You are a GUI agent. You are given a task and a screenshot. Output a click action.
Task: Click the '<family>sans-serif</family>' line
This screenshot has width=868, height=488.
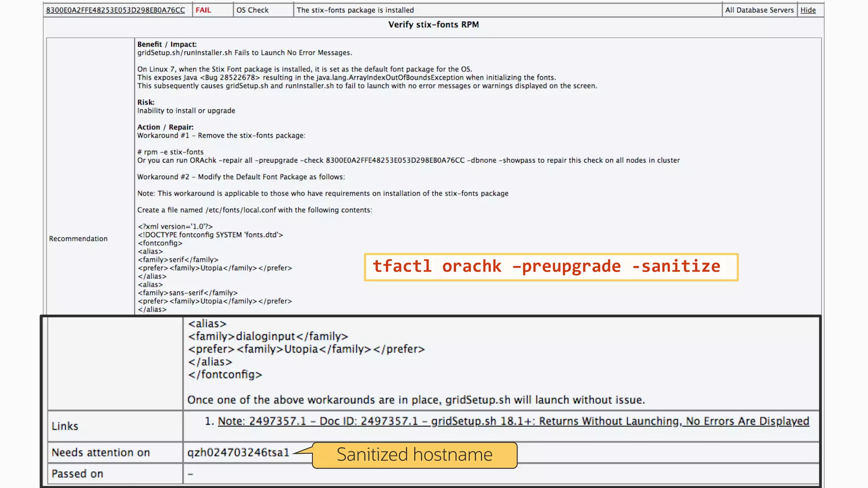[187, 293]
